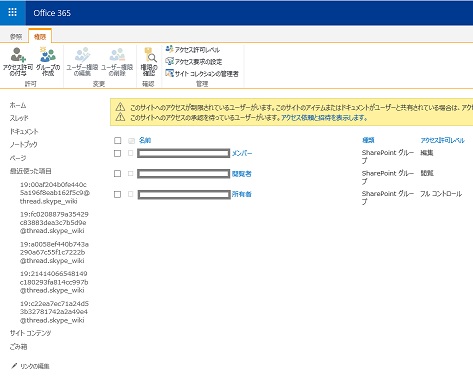Sort by 種類 column header
The height and width of the screenshot is (380, 473).
(x=368, y=140)
